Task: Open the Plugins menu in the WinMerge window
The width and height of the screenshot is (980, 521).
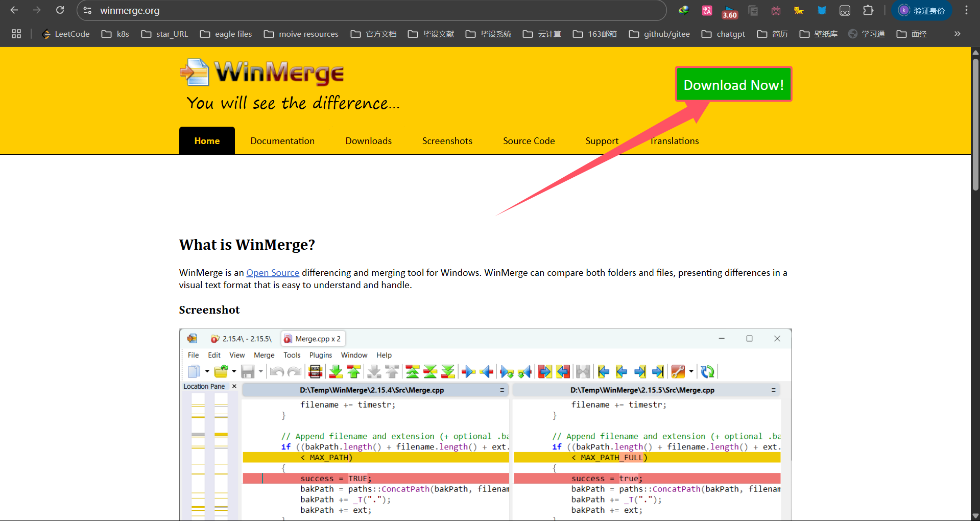Action: tap(321, 355)
